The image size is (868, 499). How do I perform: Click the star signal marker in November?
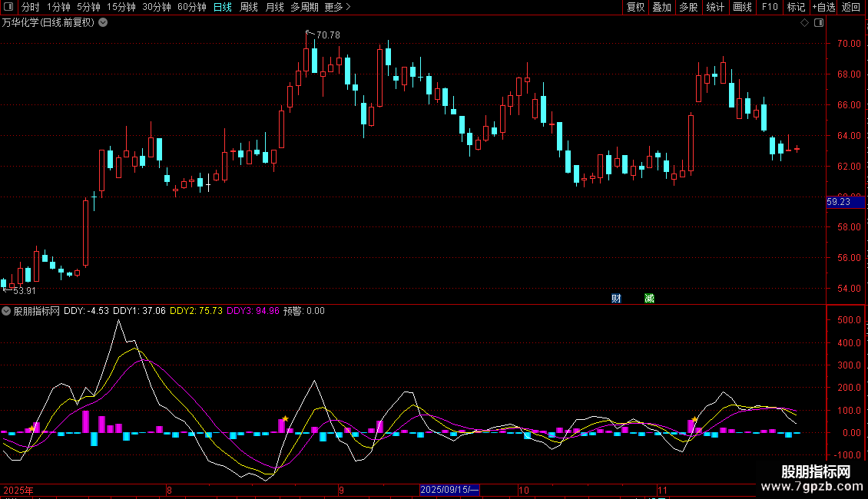click(x=694, y=419)
